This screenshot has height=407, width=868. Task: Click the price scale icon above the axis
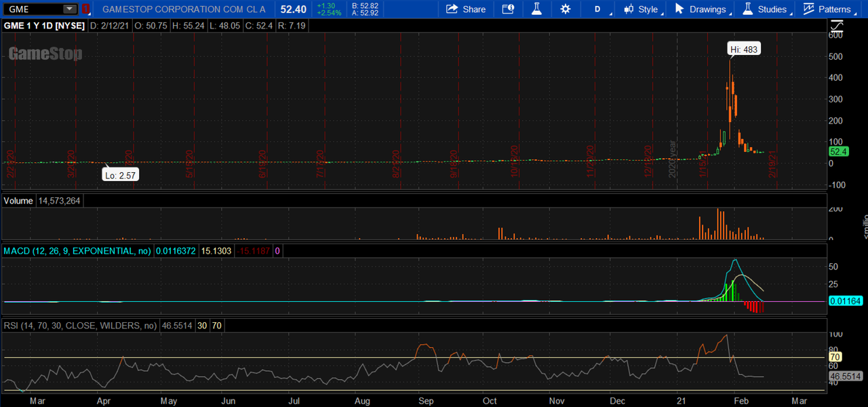pos(837,26)
